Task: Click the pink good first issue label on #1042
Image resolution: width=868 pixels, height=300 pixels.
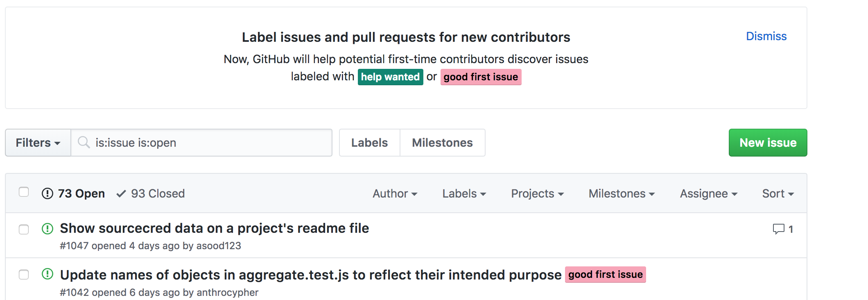Action: tap(605, 275)
